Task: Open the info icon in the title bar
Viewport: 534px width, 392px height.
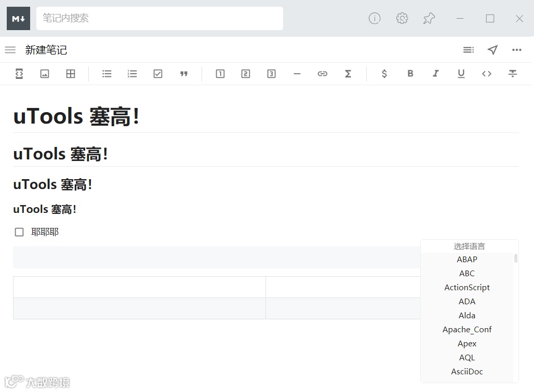Action: (x=375, y=18)
